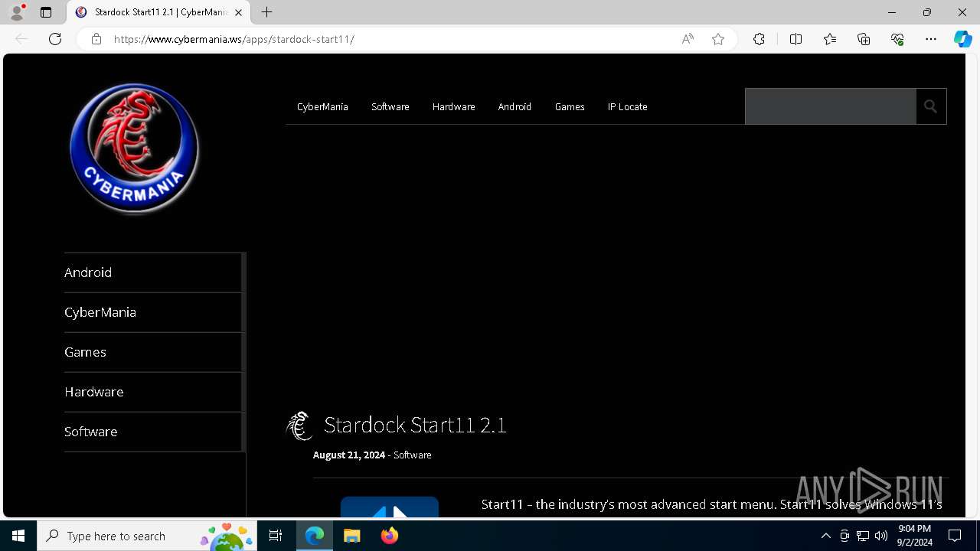Open Software in top navigation
The height and width of the screenshot is (551, 980).
[x=390, y=106]
